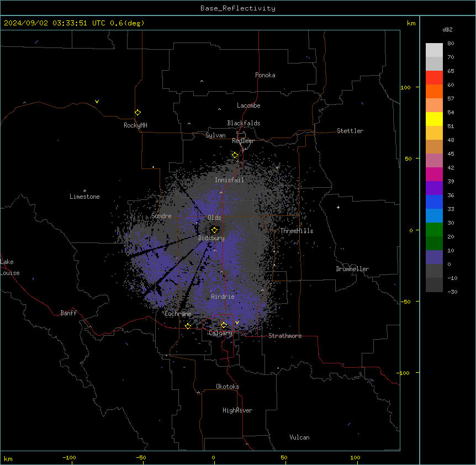The image size is (476, 465).
Task: Click the RedDeer city label
Action: pyautogui.click(x=243, y=141)
